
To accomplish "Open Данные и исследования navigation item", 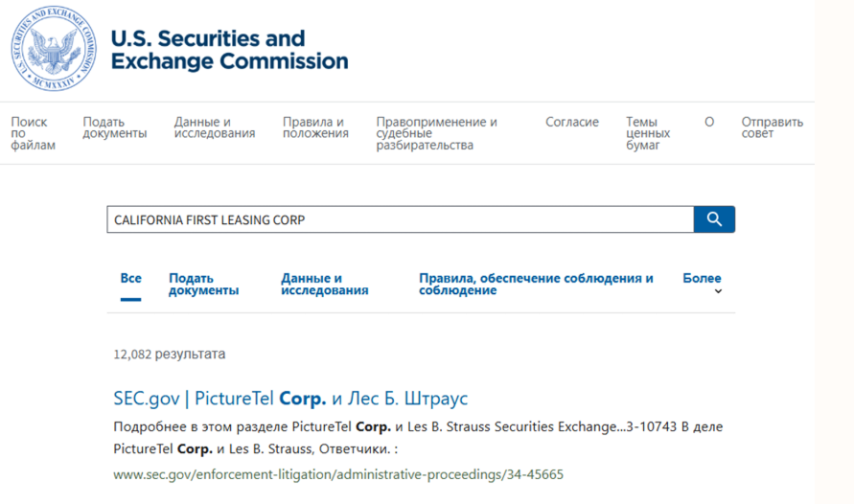I will 215,127.
